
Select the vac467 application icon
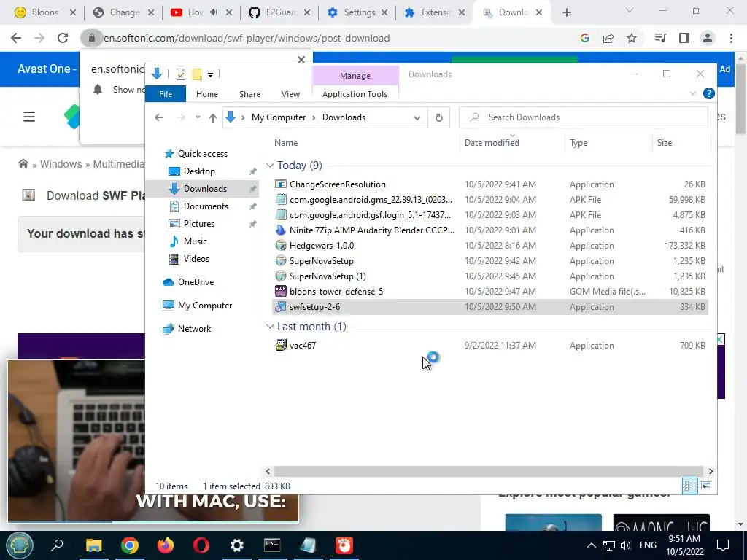[x=281, y=345]
